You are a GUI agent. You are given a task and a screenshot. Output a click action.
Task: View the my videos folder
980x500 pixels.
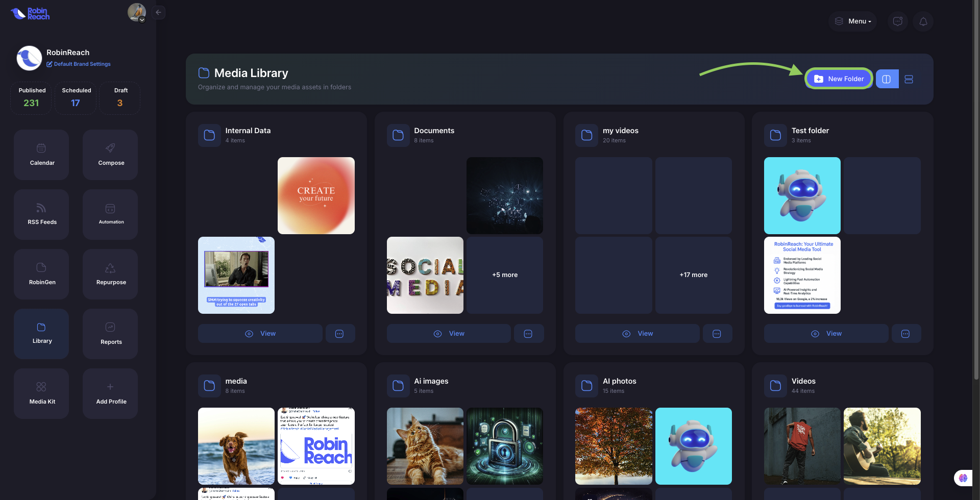(x=638, y=334)
